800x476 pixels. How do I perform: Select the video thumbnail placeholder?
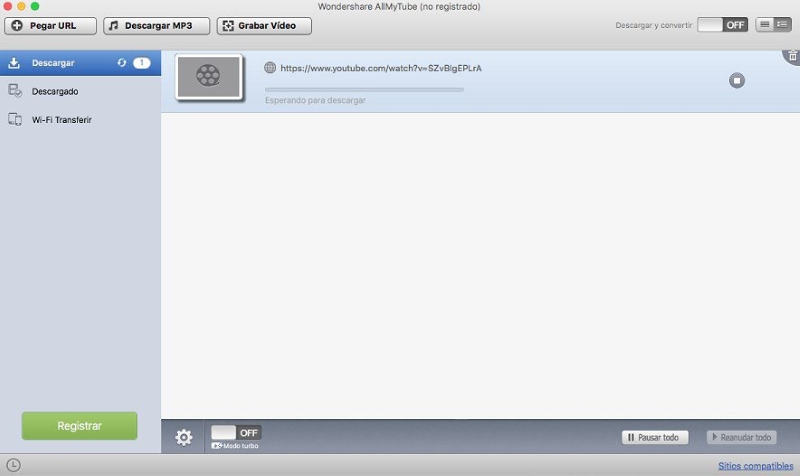coord(208,77)
